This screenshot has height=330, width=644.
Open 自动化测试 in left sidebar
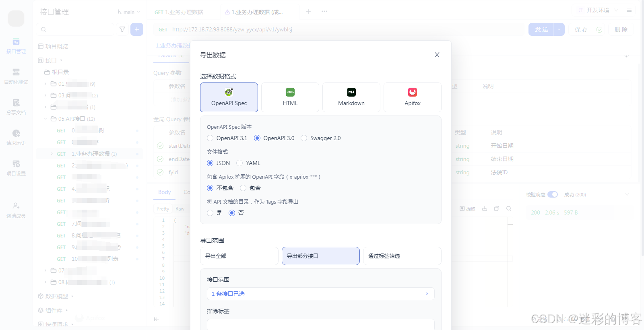(16, 76)
